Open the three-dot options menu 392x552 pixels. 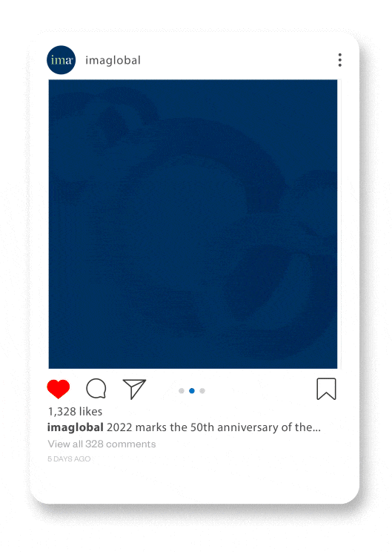339,60
